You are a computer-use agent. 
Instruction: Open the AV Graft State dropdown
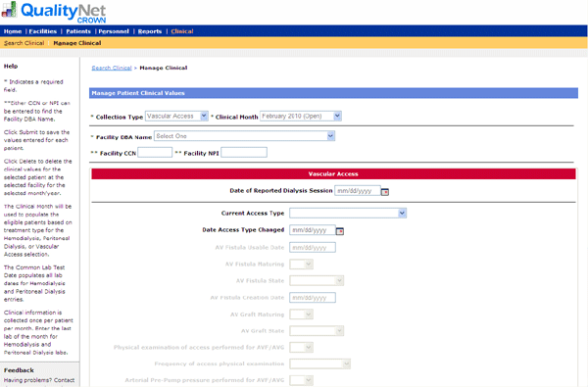pyautogui.click(x=317, y=331)
